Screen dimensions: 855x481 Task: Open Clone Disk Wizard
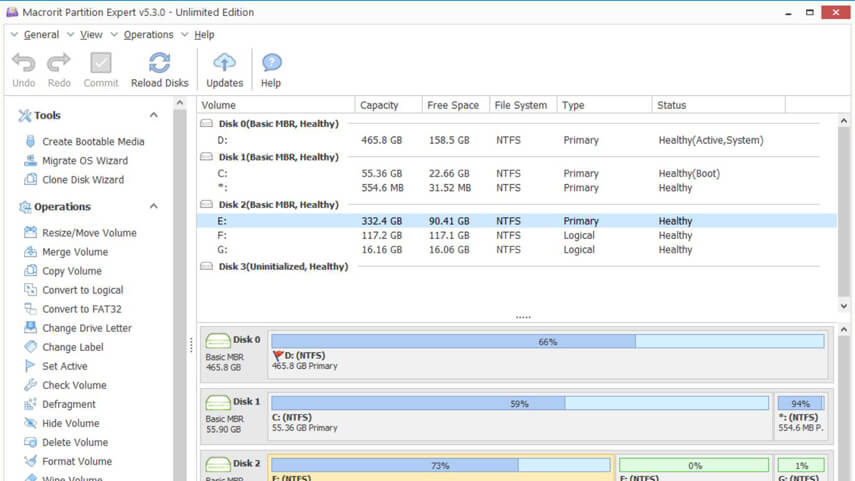(82, 180)
